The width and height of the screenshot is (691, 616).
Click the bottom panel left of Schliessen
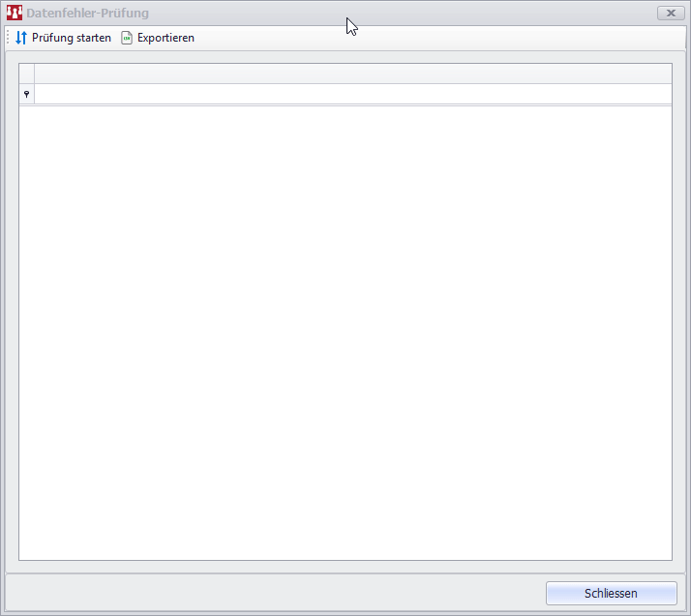click(271, 593)
